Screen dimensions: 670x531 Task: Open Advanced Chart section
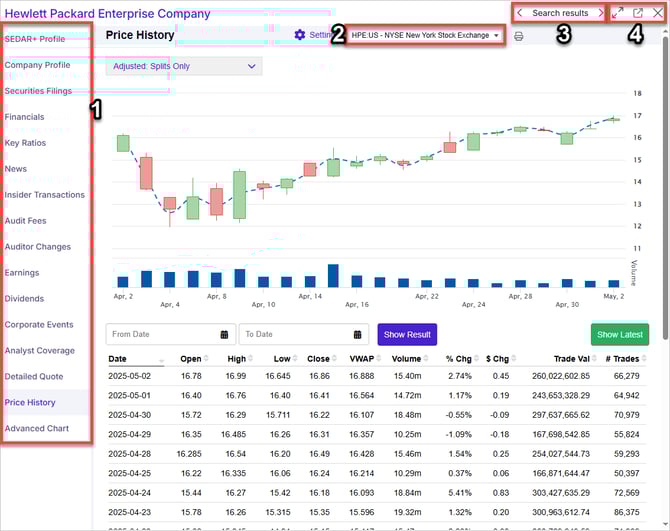click(x=37, y=428)
